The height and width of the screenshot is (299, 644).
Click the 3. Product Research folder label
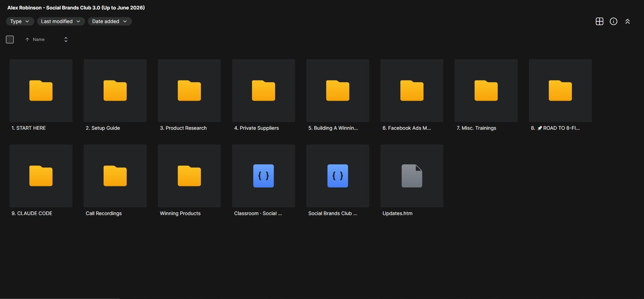coord(183,128)
